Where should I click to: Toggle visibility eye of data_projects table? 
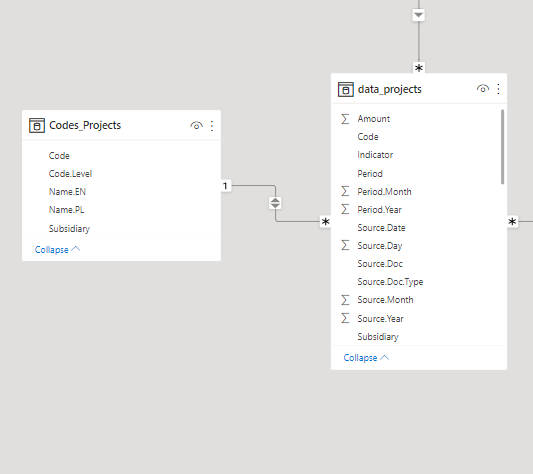click(483, 89)
